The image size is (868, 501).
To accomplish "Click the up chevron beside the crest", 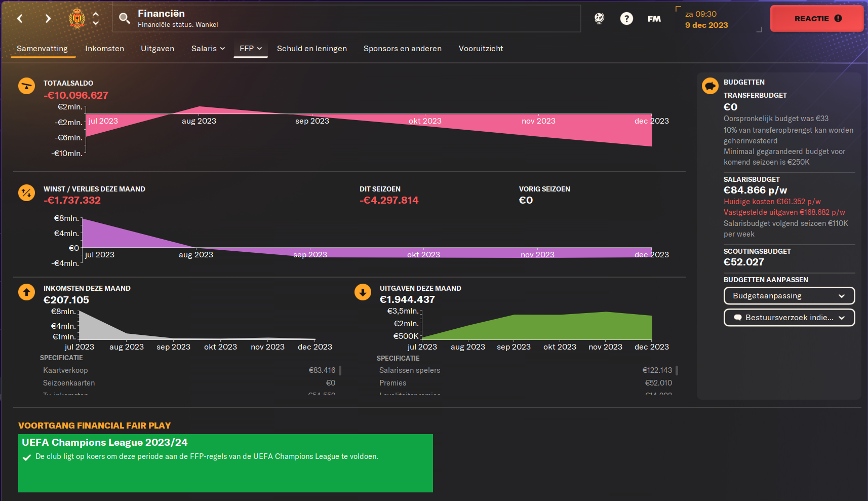I will 96,14.
